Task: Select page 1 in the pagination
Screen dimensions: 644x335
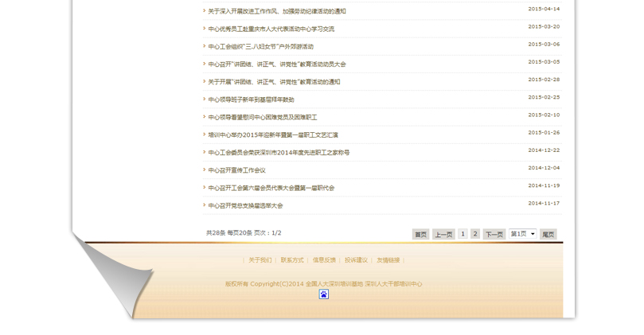Action: [x=463, y=234]
